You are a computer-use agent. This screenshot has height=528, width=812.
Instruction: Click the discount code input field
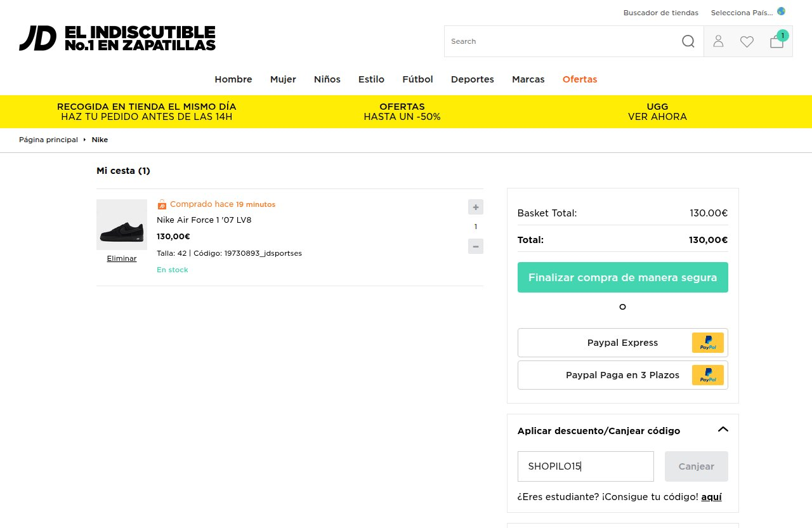point(586,466)
